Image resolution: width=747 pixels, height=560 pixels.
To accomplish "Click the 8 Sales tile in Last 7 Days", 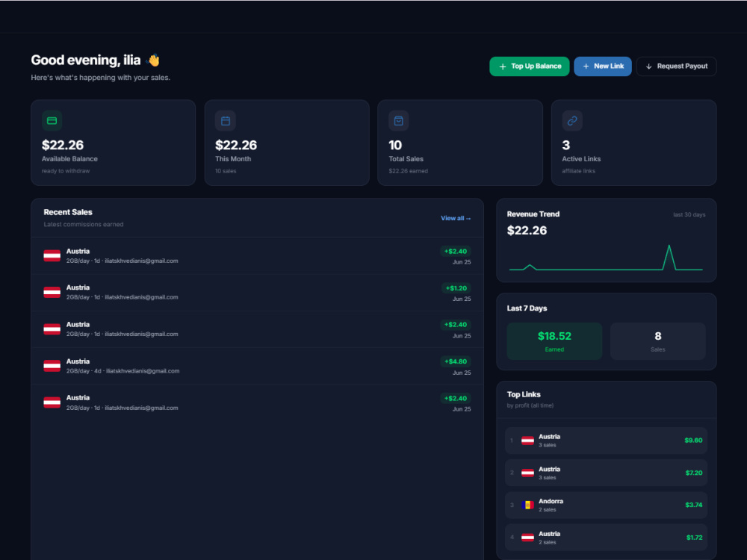I will 658,341.
